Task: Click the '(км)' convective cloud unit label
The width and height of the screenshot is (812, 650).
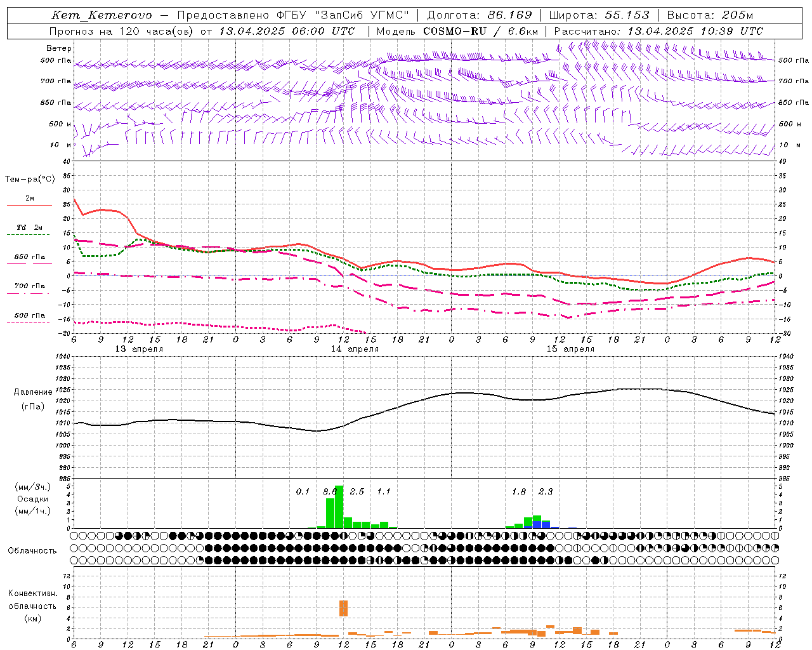Action: 32,618
